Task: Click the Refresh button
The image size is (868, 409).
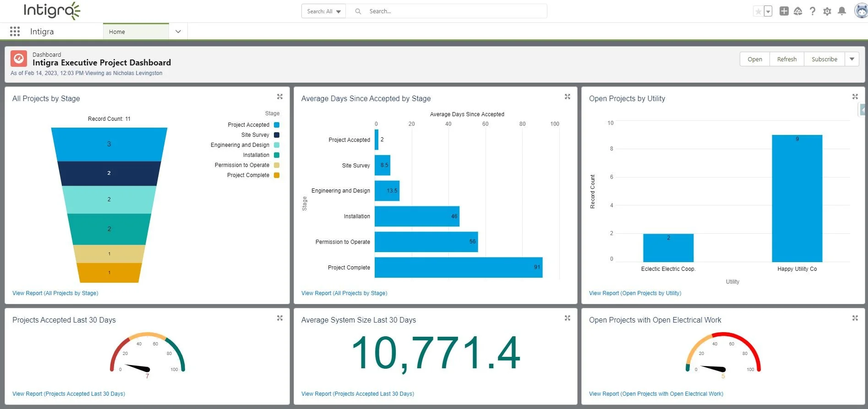Action: pos(787,59)
